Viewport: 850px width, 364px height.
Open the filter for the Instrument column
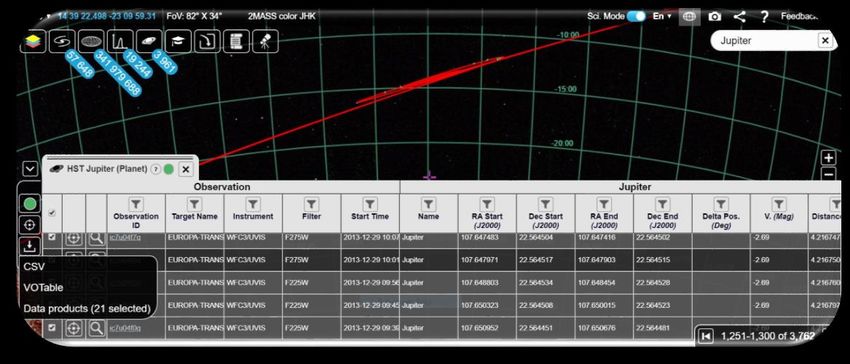click(x=253, y=204)
